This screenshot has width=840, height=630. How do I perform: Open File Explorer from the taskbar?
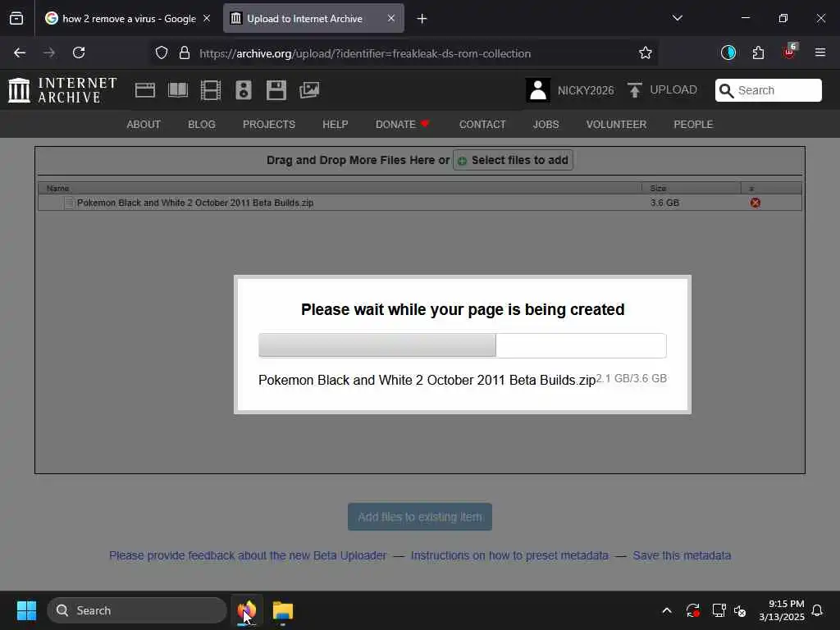(283, 610)
